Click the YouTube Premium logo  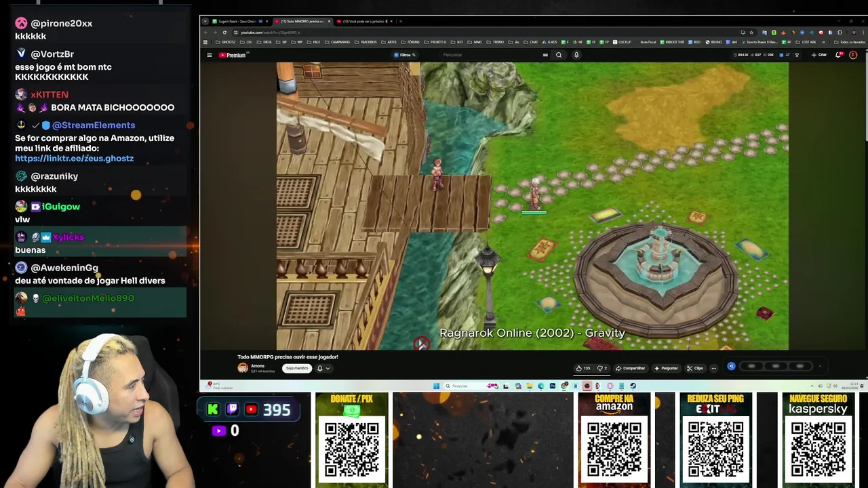[x=233, y=55]
